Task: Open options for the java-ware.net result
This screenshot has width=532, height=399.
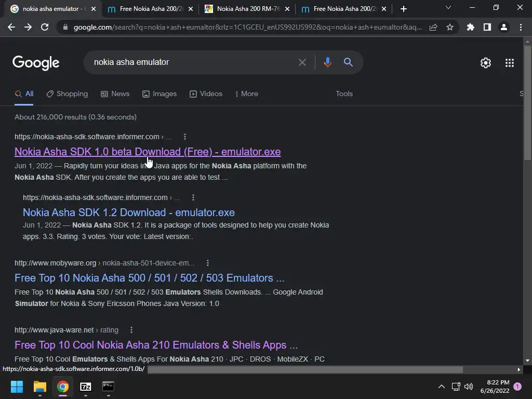Action: click(x=131, y=330)
